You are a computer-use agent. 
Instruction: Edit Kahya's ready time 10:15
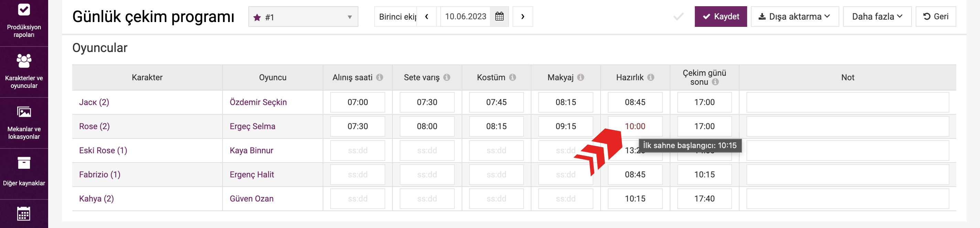(x=635, y=199)
